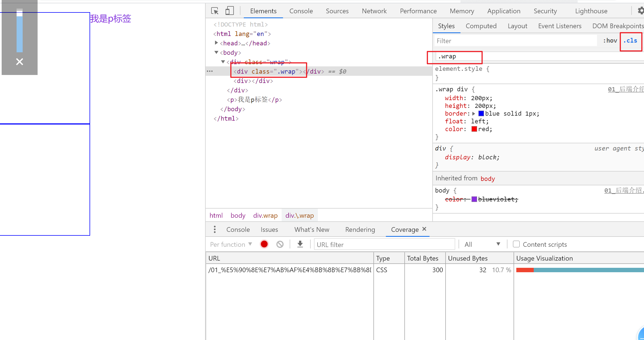
Task: Click the clear coverage icon
Action: click(x=280, y=244)
